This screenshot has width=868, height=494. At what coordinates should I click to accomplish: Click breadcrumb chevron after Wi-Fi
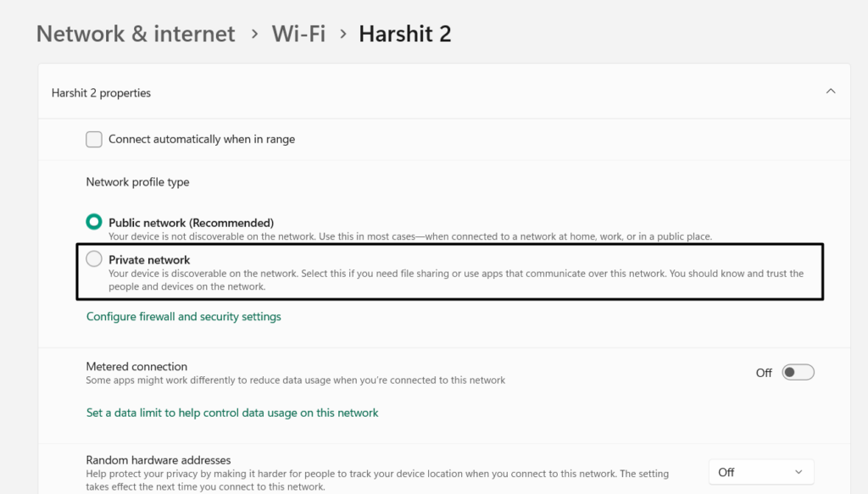click(x=342, y=34)
